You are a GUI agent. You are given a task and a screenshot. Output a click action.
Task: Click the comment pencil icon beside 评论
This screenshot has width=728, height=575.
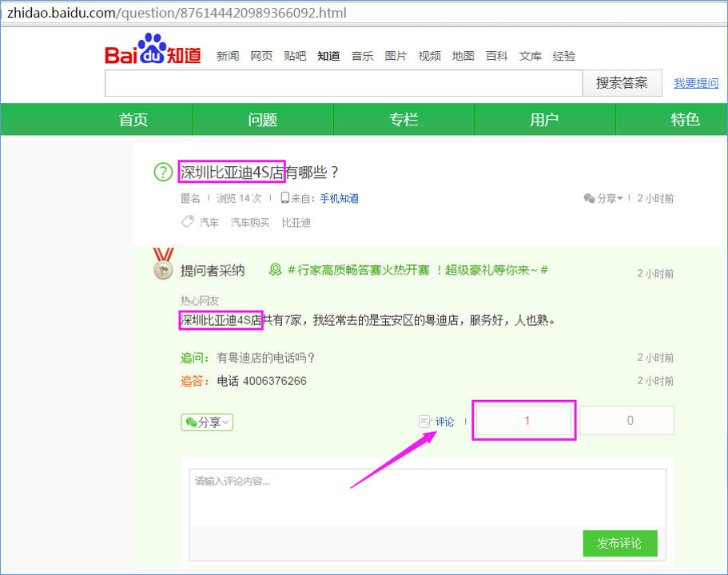click(x=425, y=422)
